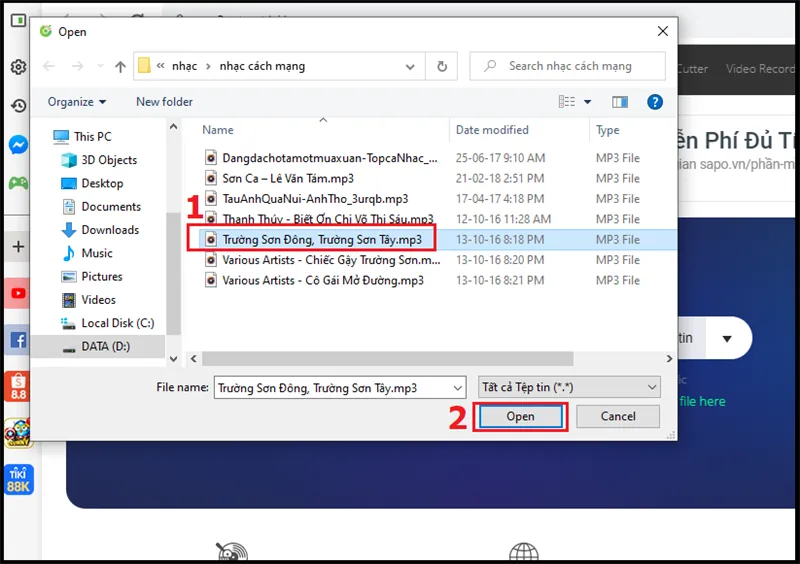Open the Shopee 8.8 sidebar shortcut
Image resolution: width=800 pixels, height=564 pixels.
click(18, 386)
